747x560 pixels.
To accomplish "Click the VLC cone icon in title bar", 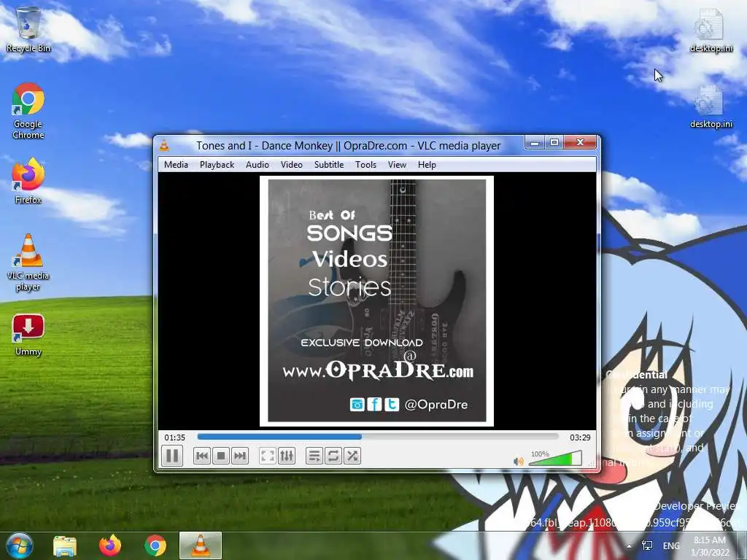I will (164, 145).
